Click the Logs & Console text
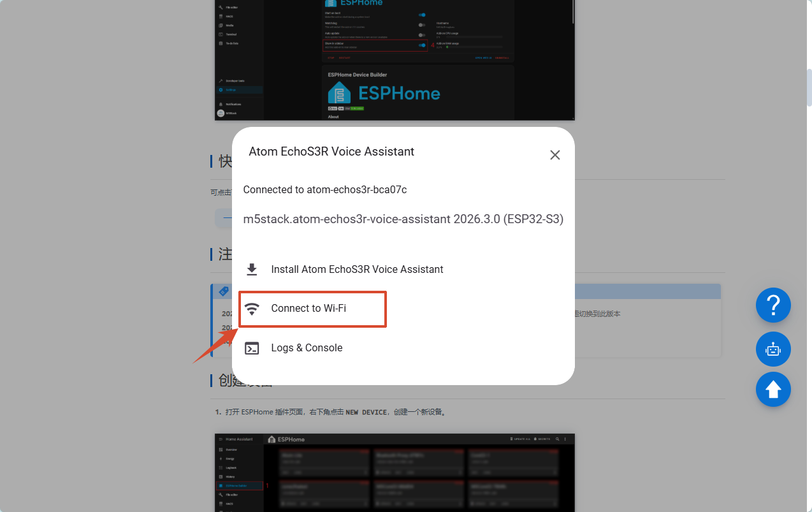The image size is (812, 512). click(307, 348)
